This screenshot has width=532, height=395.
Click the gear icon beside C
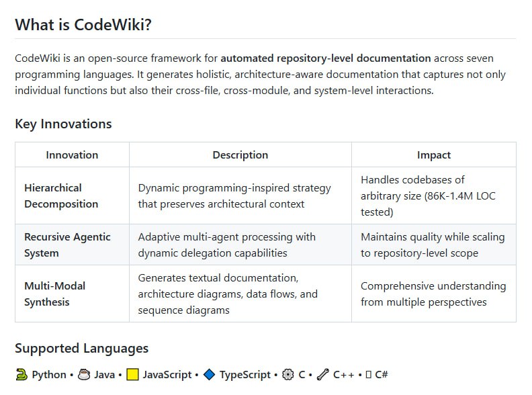[x=288, y=374]
